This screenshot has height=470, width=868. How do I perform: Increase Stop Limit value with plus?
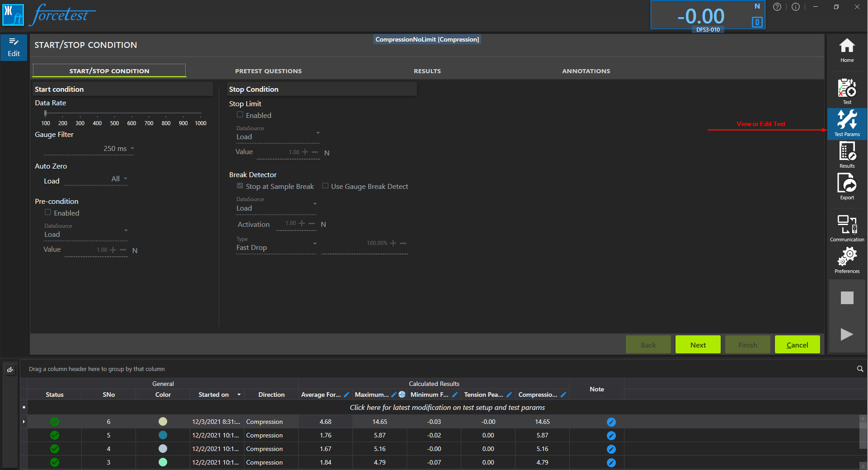(x=305, y=152)
